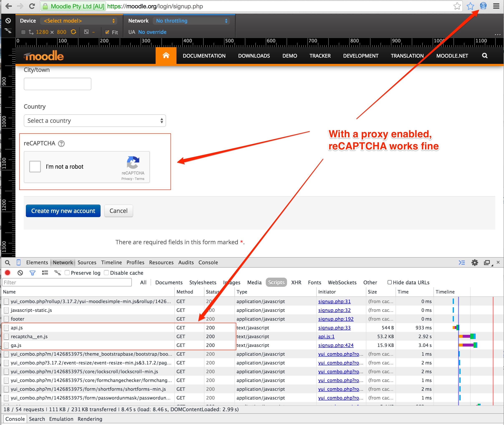
Task: Click the City/town input field
Action: (58, 84)
